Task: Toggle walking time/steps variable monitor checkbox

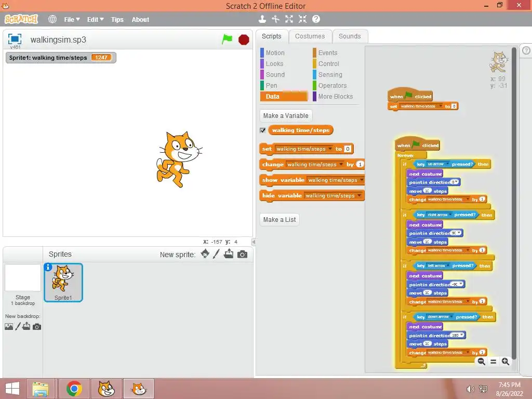Action: point(262,130)
